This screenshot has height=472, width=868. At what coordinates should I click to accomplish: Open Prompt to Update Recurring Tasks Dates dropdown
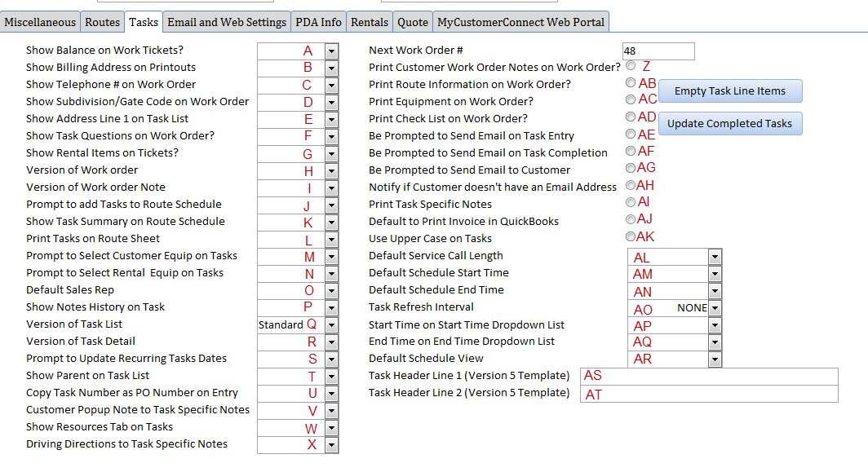[x=331, y=360]
